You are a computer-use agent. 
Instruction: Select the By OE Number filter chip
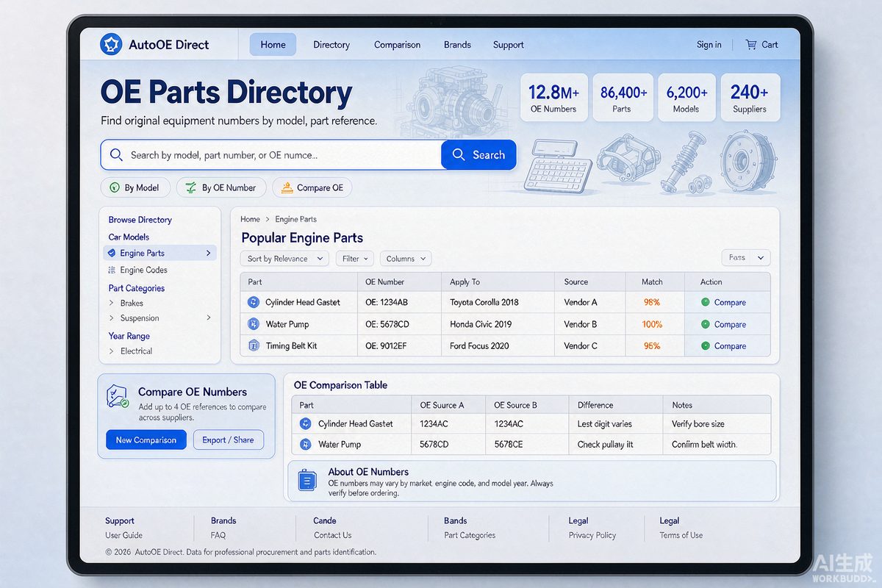(221, 187)
